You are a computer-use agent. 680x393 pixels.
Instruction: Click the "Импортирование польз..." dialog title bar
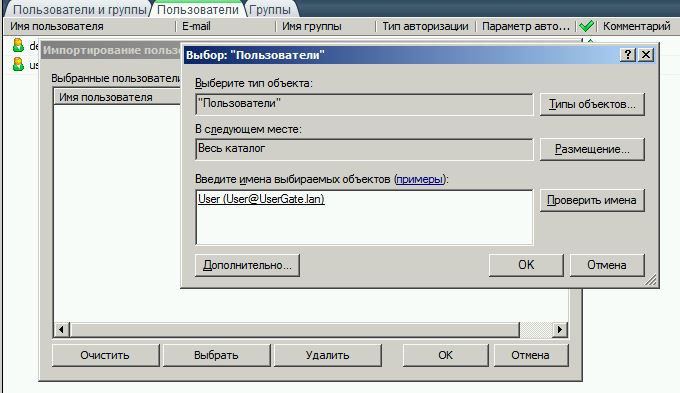click(111, 50)
